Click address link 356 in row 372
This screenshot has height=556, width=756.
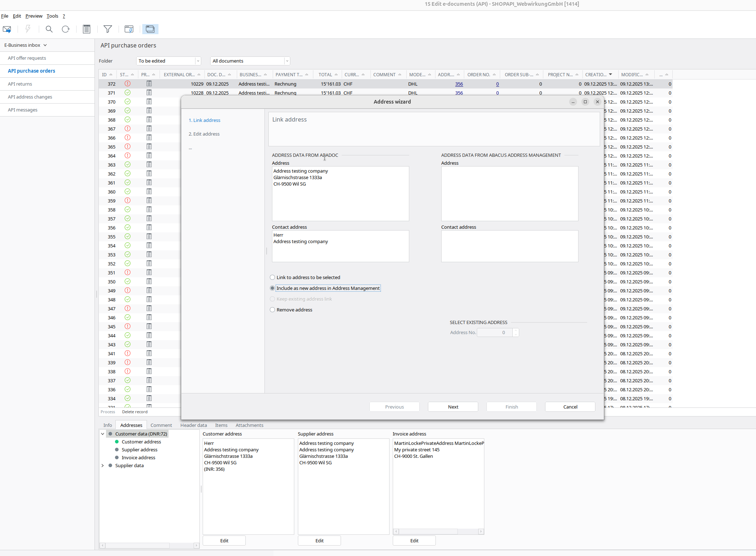[x=459, y=84]
